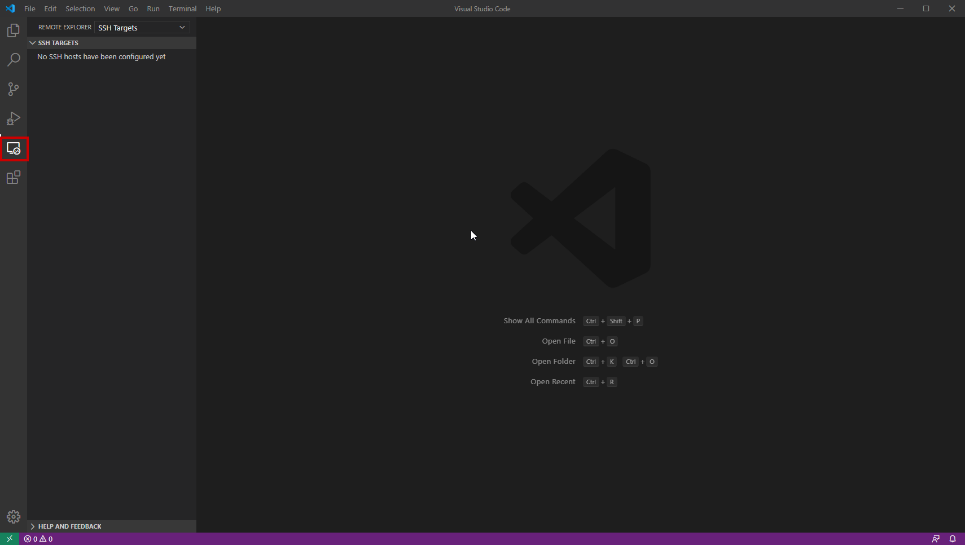
Task: Open the Selection menu
Action: (80, 8)
